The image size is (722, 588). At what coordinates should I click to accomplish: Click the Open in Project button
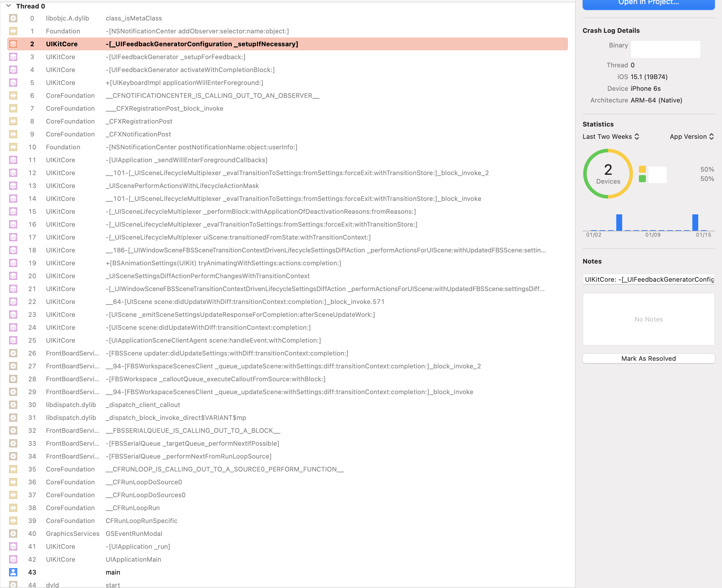pos(648,4)
